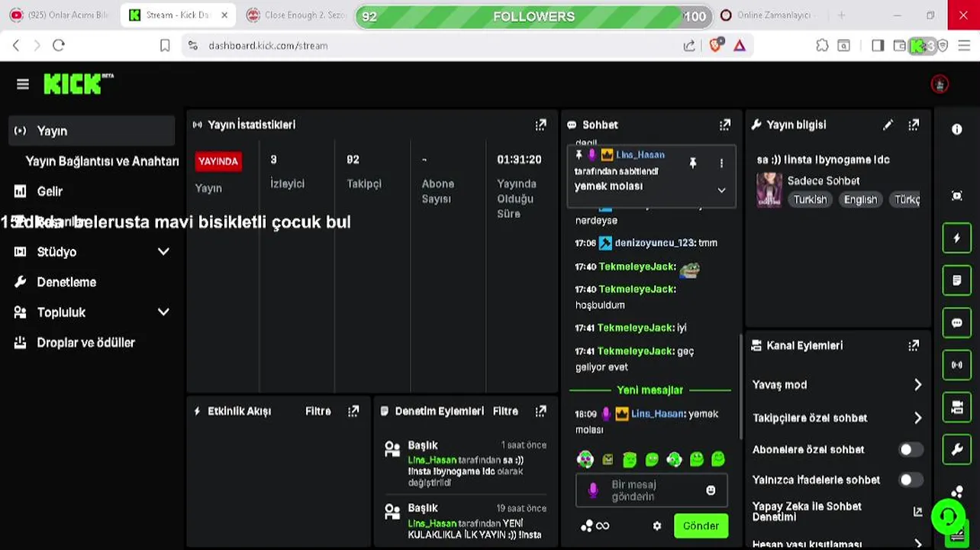Image resolution: width=980 pixels, height=550 pixels.
Task: Toggle the broadcast signal widget in the right sidebar
Action: (956, 365)
